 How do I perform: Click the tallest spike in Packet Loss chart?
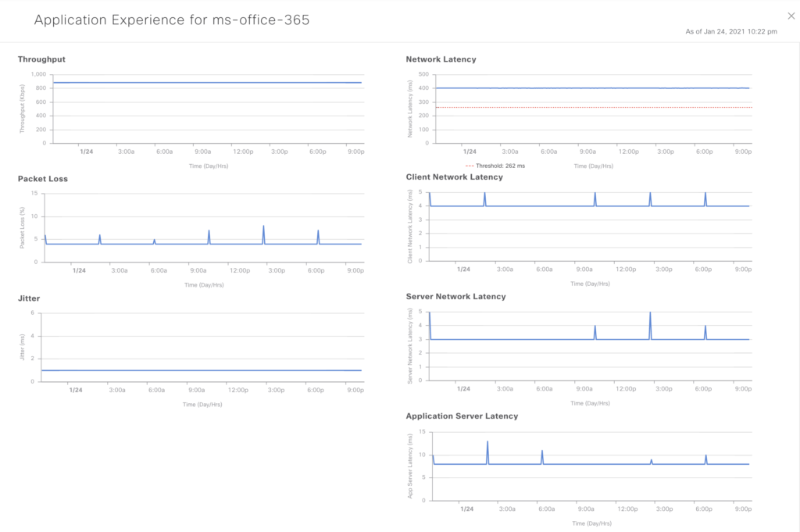pos(263,228)
